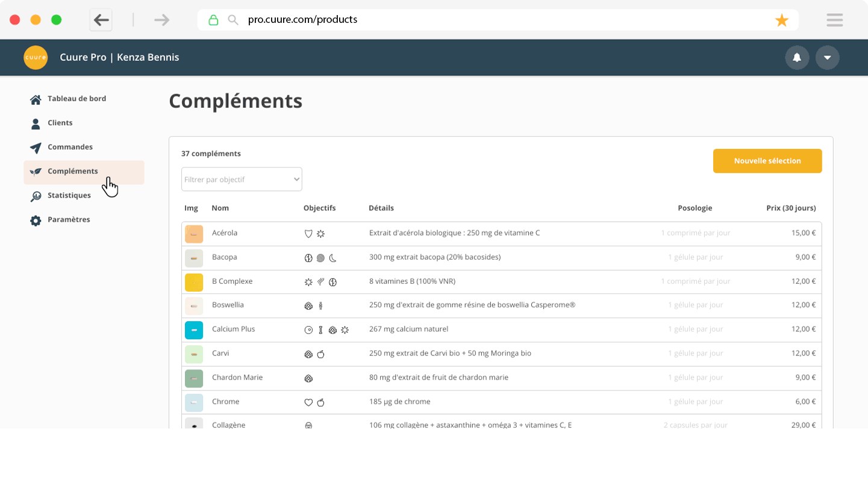
Task: Click the shield objective icon for Acérola
Action: point(308,233)
